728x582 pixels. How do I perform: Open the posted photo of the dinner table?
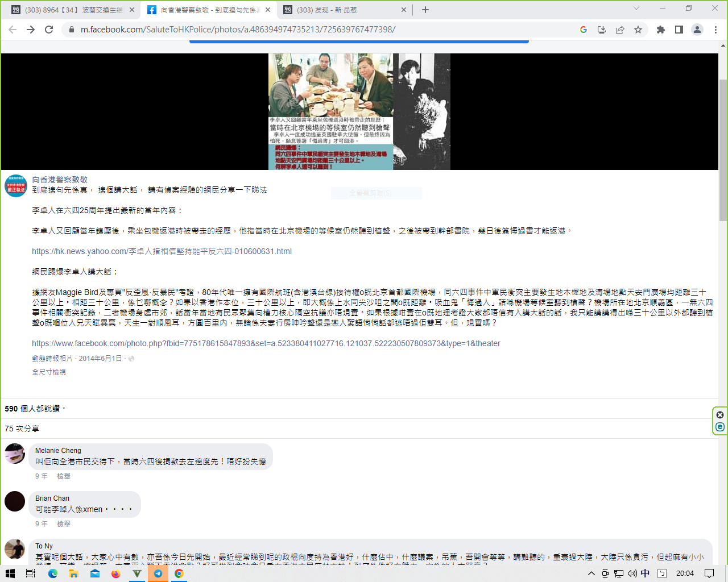(359, 111)
